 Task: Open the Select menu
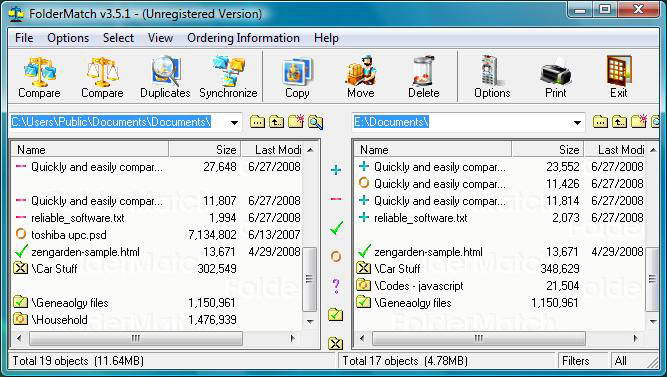pos(118,38)
